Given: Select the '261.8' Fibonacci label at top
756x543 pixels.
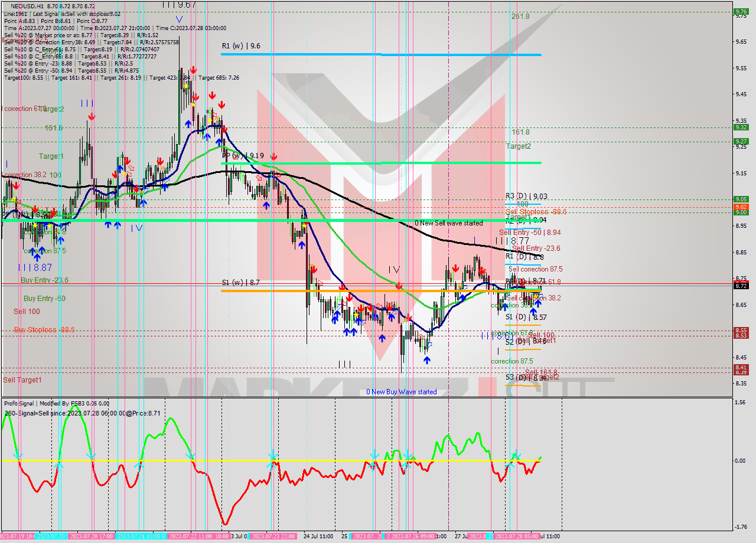Looking at the screenshot, I should (520, 17).
